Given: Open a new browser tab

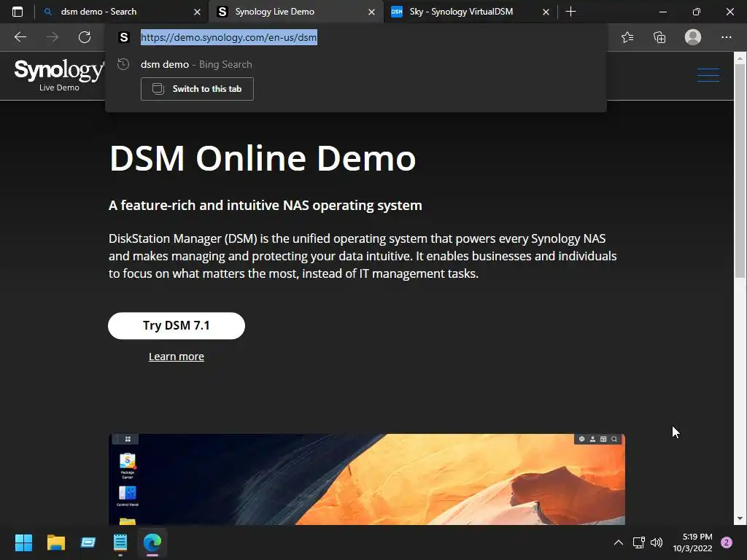Looking at the screenshot, I should pos(570,12).
